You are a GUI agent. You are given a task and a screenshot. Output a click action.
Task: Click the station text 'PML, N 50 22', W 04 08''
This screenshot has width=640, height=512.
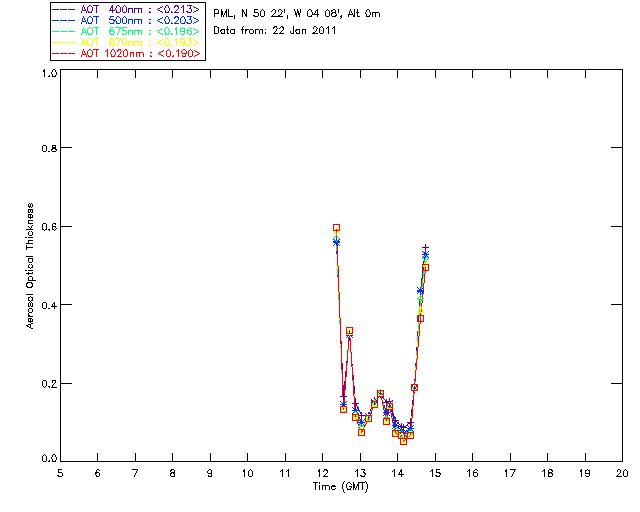click(279, 14)
